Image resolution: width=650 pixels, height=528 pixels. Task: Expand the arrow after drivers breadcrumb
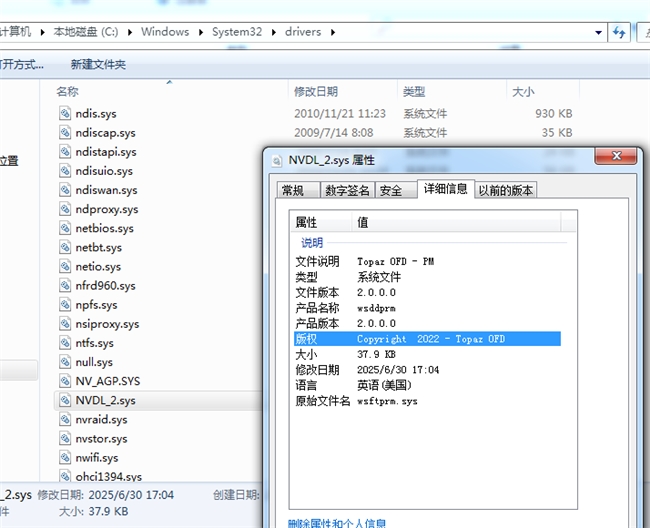pos(333,32)
